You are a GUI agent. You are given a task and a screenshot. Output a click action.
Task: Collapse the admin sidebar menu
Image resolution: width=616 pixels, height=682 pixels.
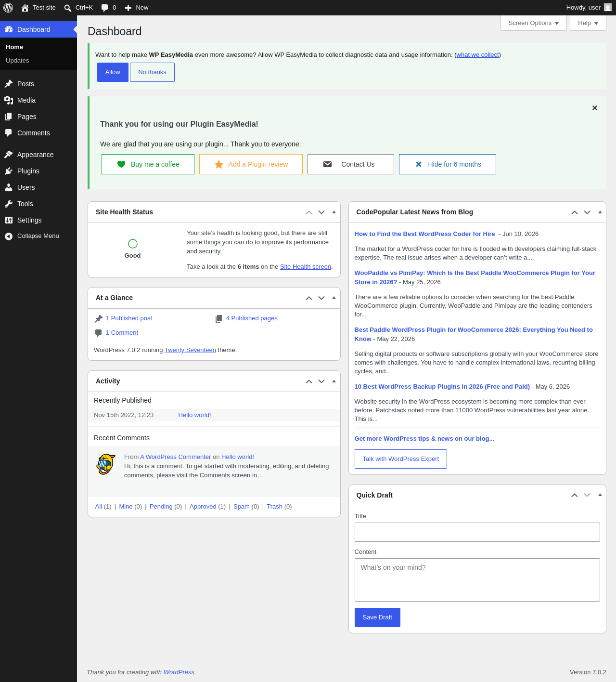point(38,236)
